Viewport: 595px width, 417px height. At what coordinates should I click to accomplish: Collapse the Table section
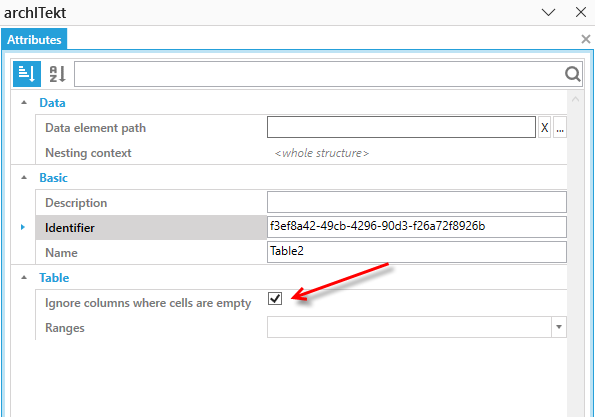click(24, 278)
